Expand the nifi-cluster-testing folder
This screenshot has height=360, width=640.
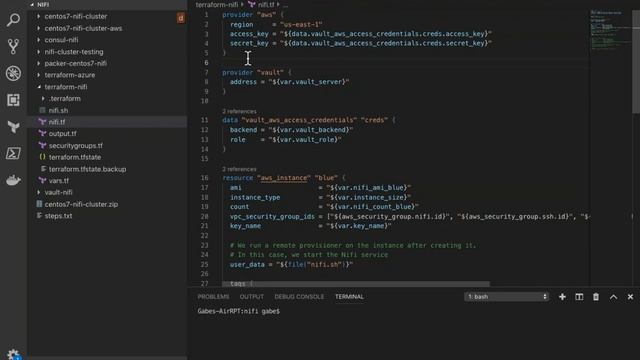[x=39, y=52]
